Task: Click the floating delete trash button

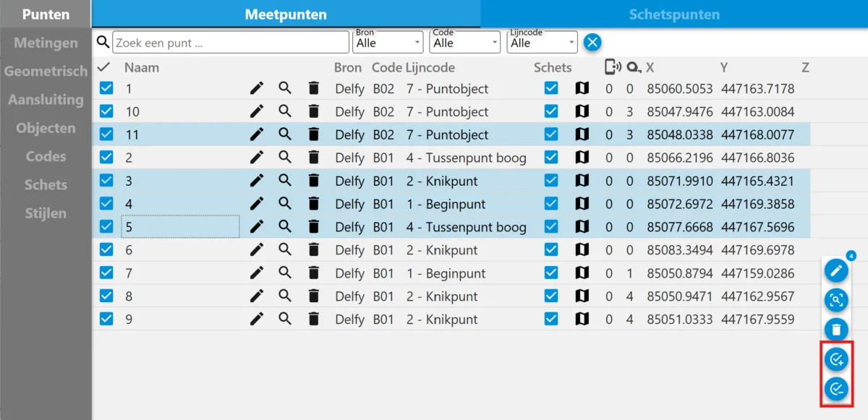Action: click(836, 329)
